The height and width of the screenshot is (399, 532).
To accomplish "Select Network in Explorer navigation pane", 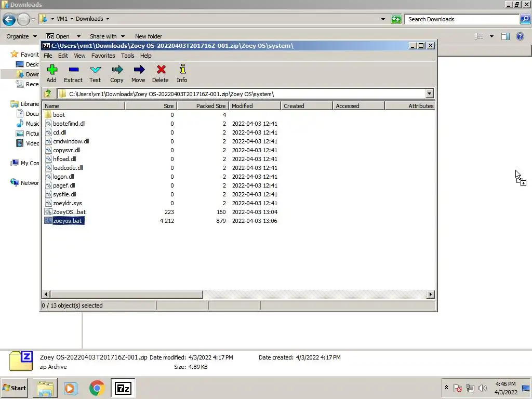I will pos(25,183).
